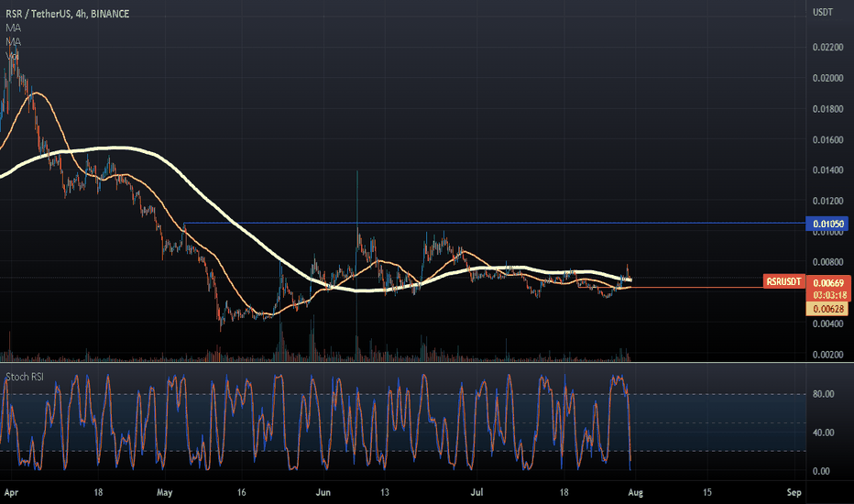
Task: Click the Sep date on time axis
Action: click(x=794, y=493)
